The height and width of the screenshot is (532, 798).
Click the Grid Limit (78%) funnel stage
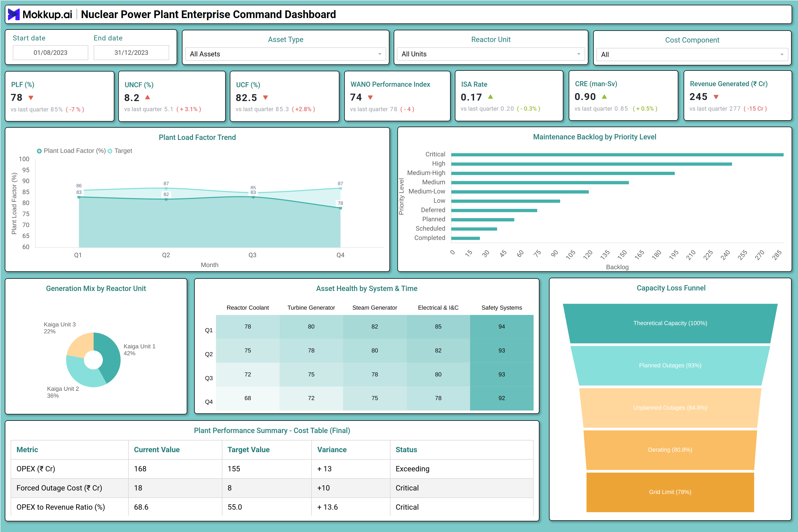click(670, 492)
